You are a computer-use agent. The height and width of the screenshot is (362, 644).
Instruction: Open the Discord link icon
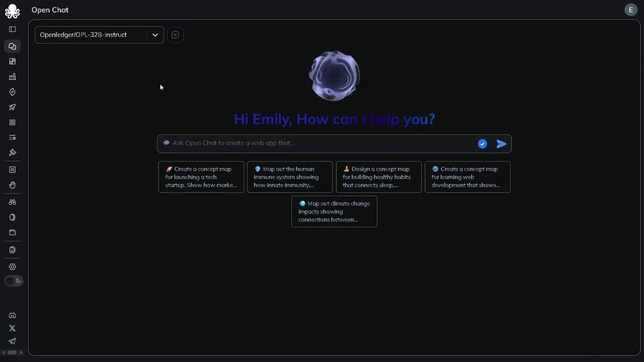[12, 315]
